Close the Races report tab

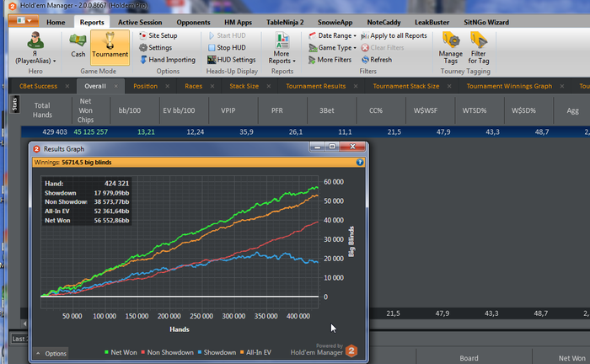pos(212,86)
